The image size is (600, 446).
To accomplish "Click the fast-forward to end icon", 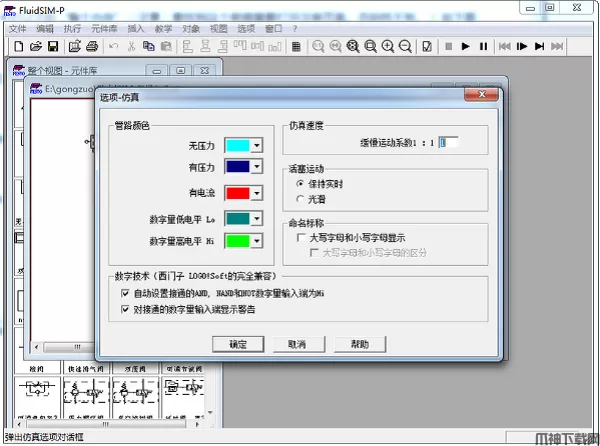I will point(557,46).
